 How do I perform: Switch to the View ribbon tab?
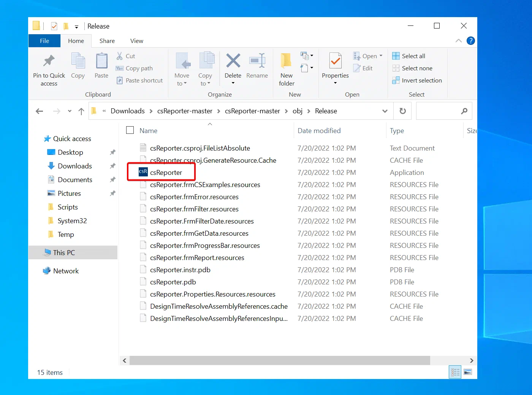point(137,41)
